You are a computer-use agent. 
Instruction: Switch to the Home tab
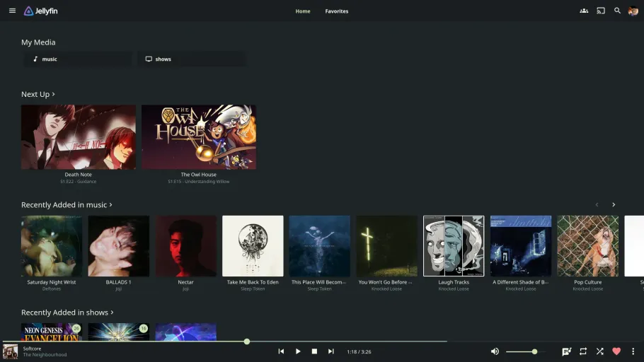click(x=303, y=11)
